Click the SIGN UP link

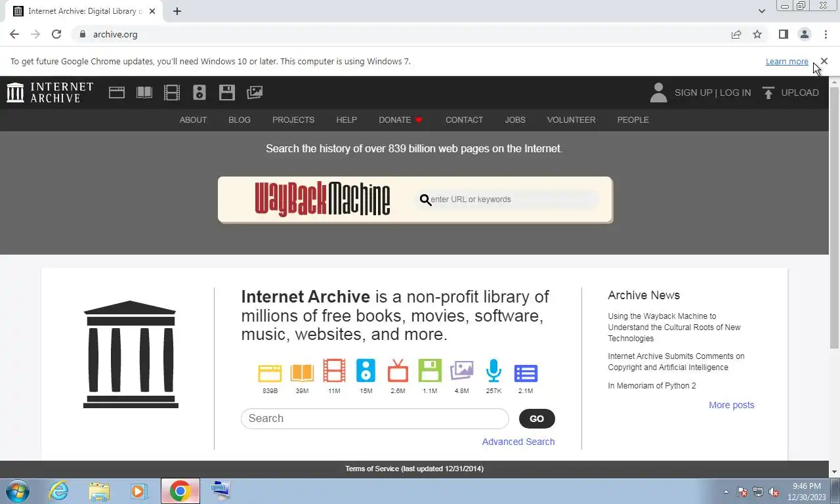click(693, 93)
